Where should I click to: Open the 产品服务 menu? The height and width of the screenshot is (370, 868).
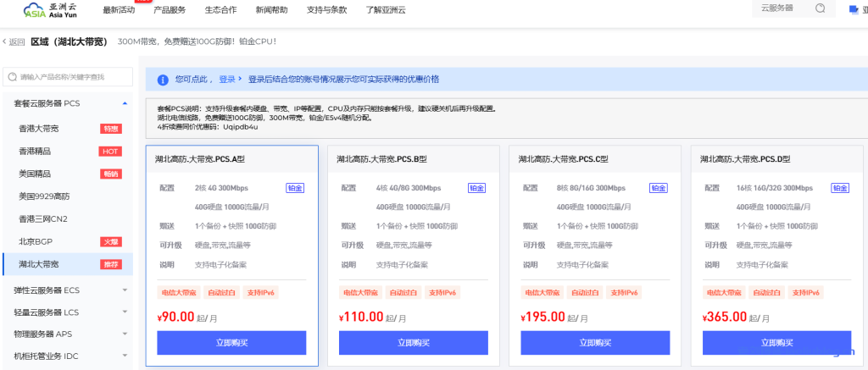pos(170,10)
